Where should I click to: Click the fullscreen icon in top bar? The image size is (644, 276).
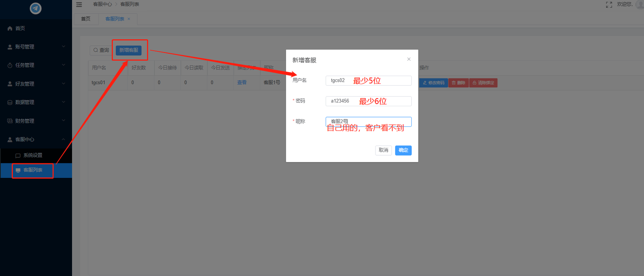tap(609, 4)
